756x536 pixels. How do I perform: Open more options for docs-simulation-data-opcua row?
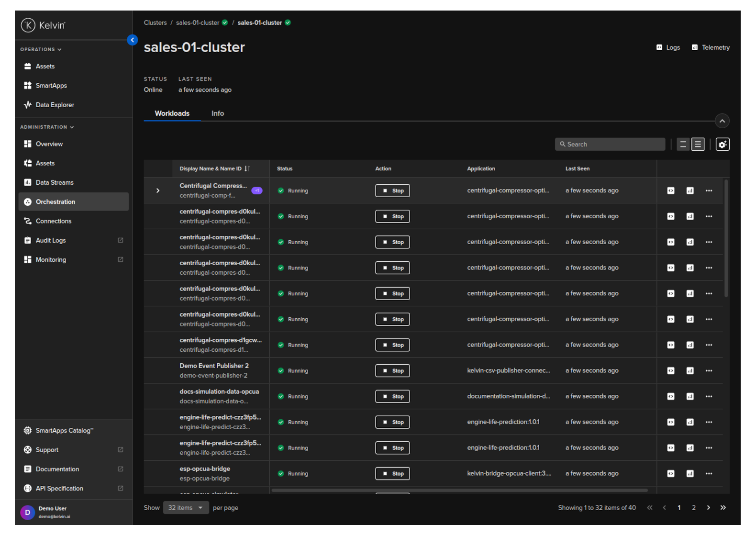pyautogui.click(x=709, y=396)
